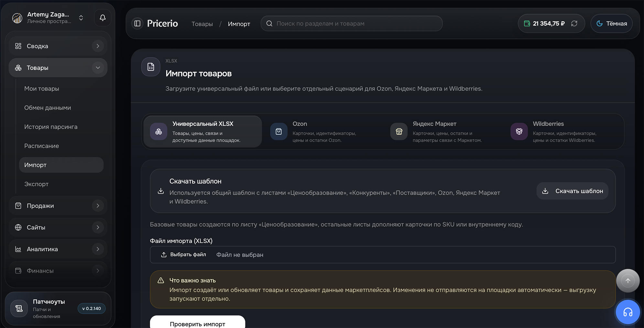Go to Товары via the breadcrumb
The width and height of the screenshot is (644, 328).
[202, 24]
